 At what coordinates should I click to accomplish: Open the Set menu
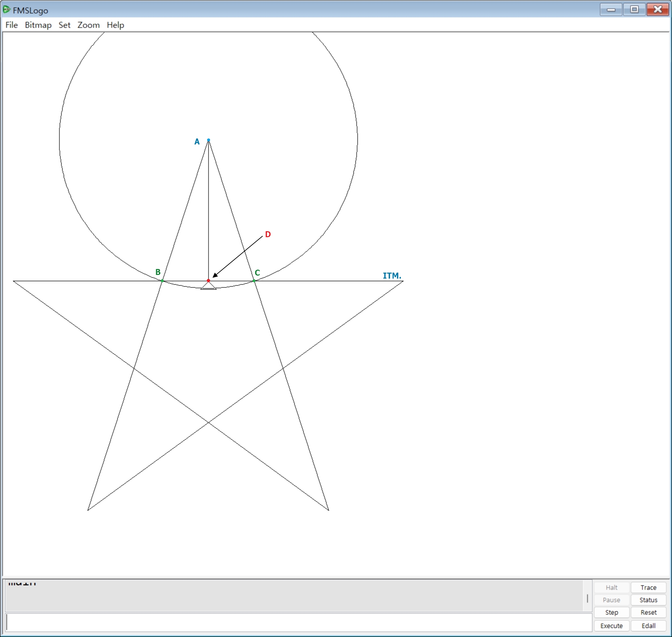pyautogui.click(x=64, y=25)
